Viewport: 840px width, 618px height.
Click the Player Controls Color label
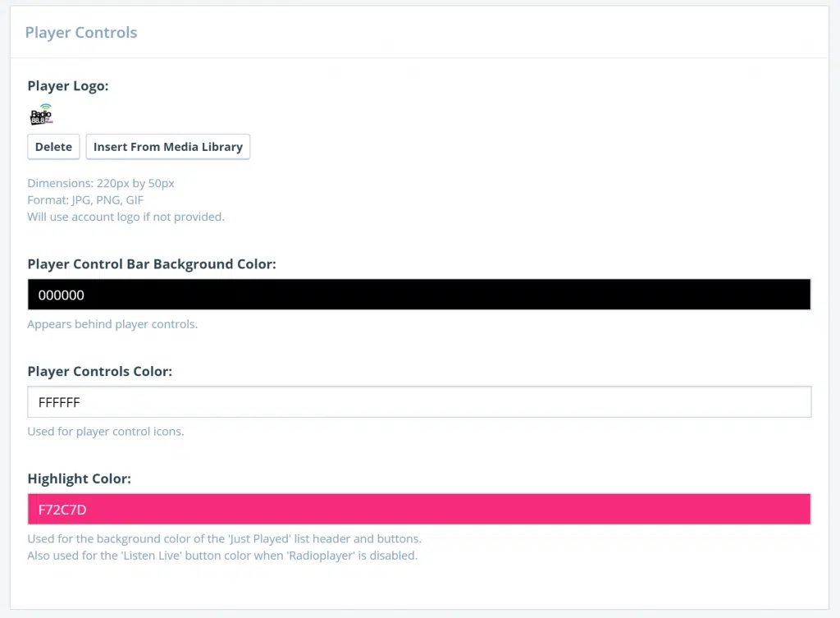pyautogui.click(x=100, y=371)
